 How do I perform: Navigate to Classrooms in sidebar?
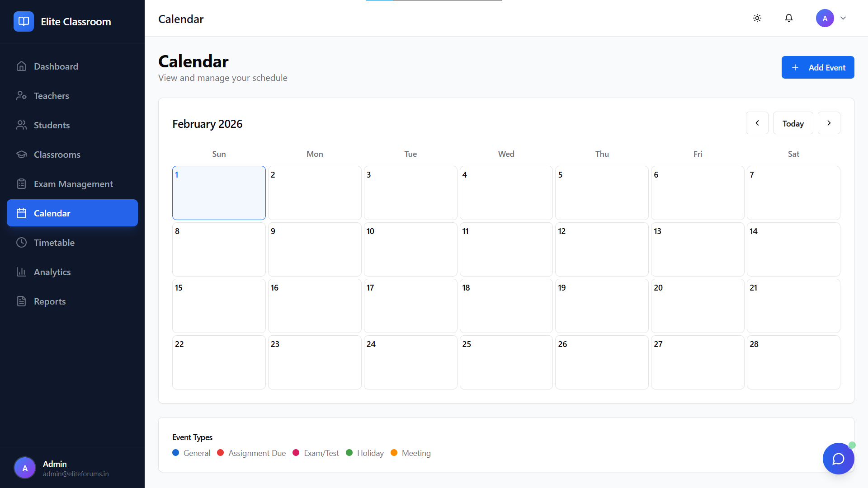(x=57, y=155)
